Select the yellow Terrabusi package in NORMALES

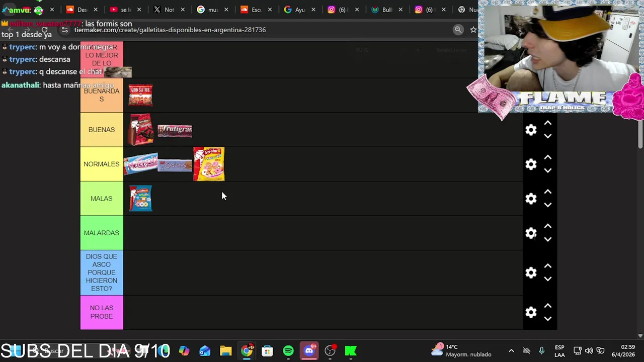click(209, 164)
